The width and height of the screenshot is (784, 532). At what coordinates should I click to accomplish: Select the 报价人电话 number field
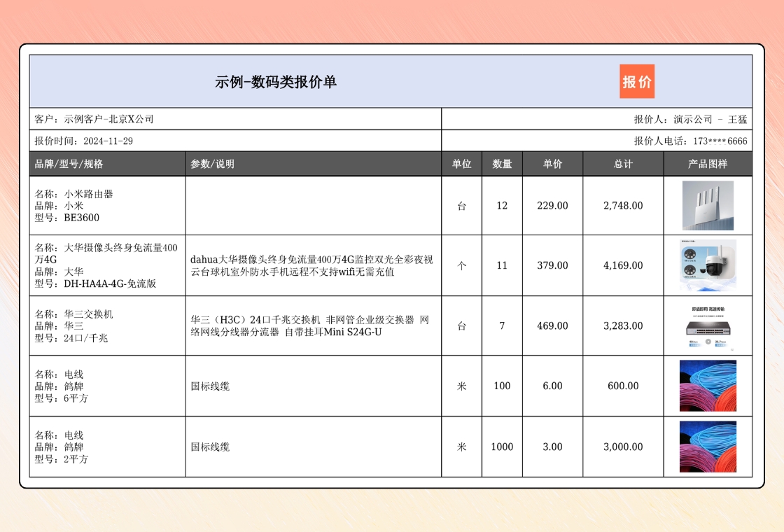pyautogui.click(x=690, y=141)
